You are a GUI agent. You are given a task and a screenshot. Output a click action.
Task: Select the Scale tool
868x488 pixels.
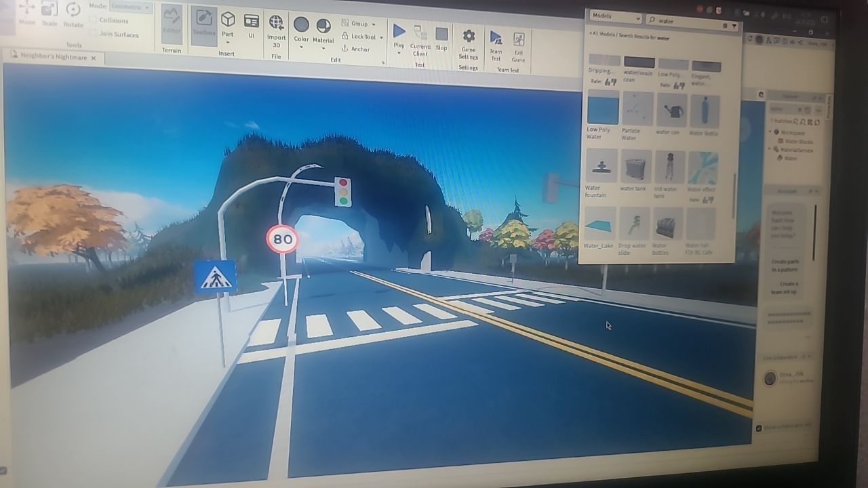pyautogui.click(x=50, y=14)
